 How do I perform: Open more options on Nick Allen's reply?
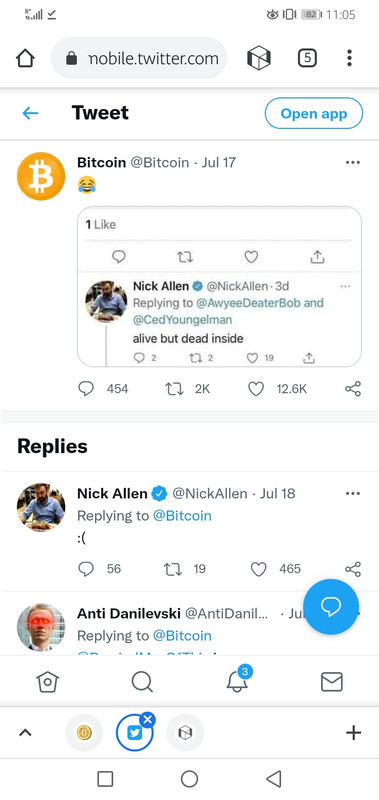pos(353,493)
